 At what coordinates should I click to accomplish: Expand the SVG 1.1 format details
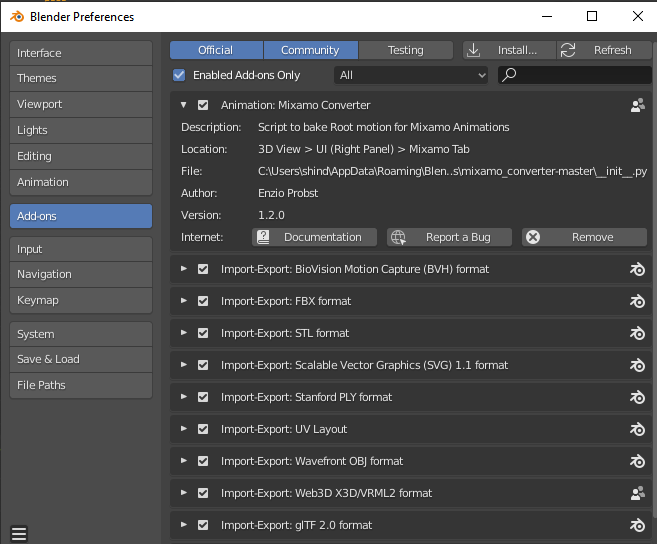[184, 365]
